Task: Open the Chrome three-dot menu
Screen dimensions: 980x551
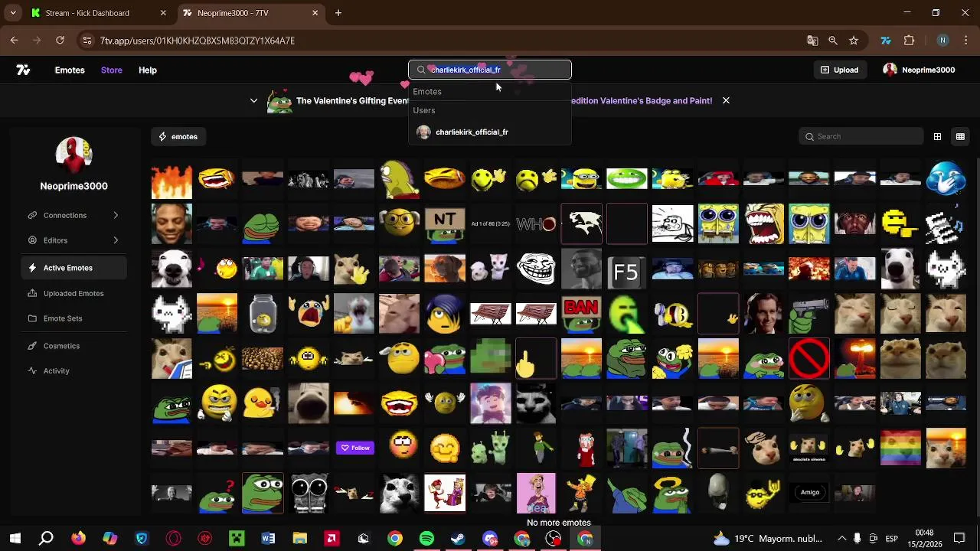Action: click(965, 41)
